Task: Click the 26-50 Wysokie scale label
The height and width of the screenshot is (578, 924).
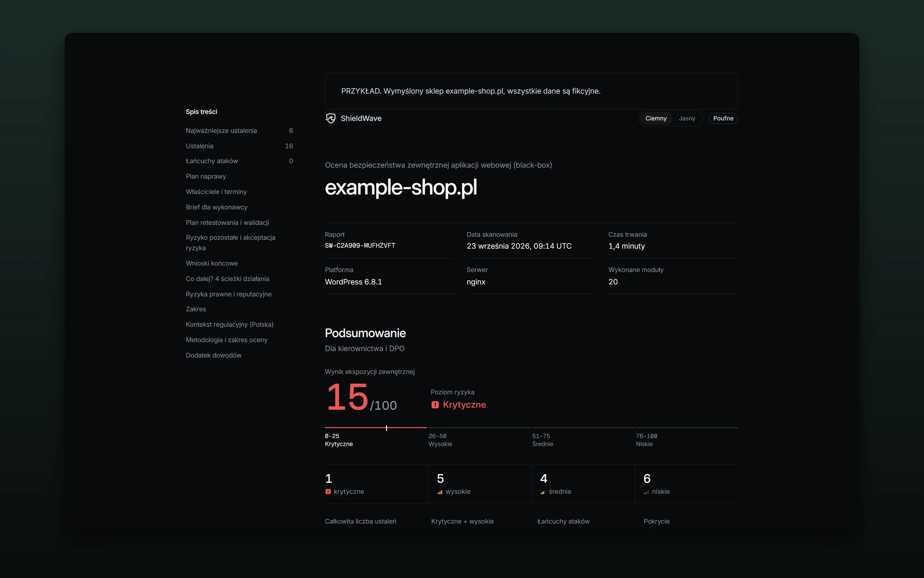Action: (x=440, y=440)
